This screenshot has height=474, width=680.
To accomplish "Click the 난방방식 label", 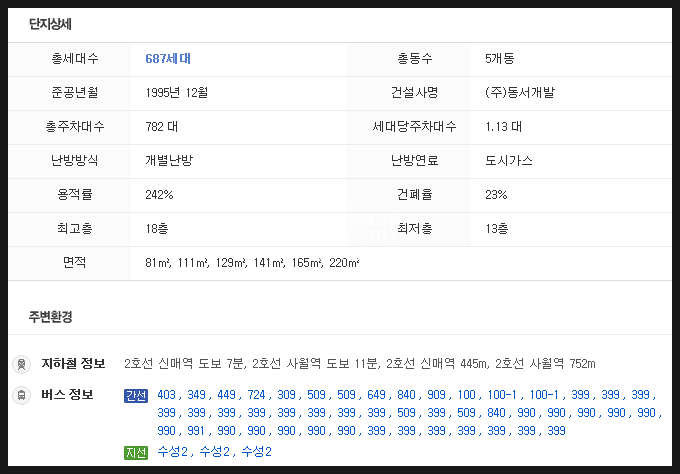I will (x=75, y=160).
